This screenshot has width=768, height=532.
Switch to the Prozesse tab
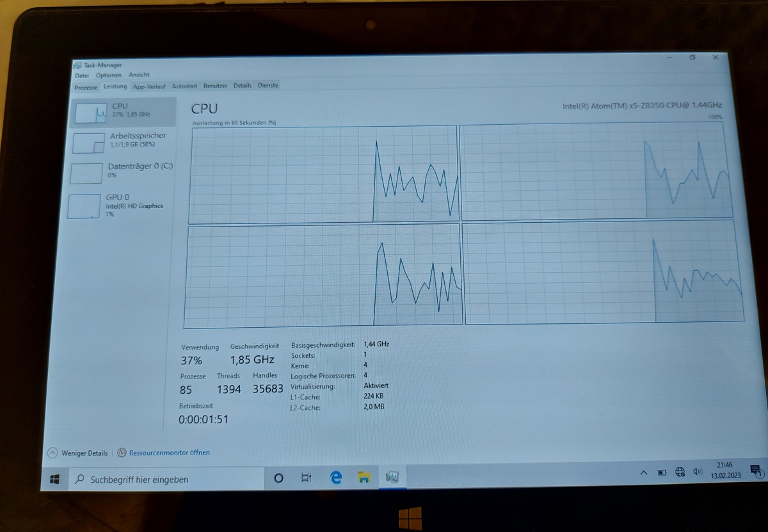(86, 87)
